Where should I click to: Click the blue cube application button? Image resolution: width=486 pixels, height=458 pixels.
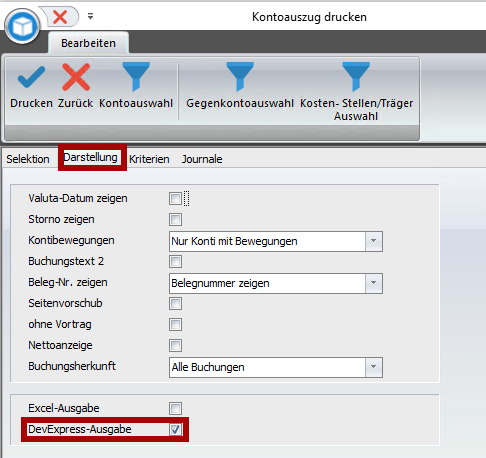coord(22,26)
